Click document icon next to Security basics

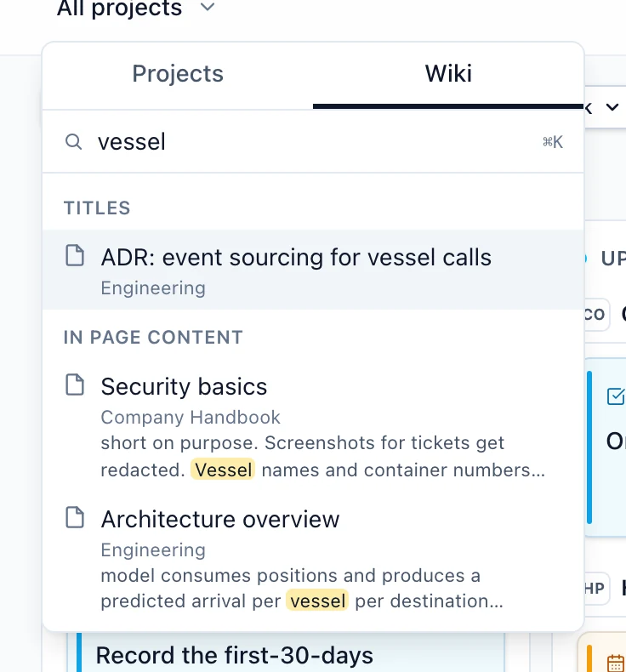[75, 384]
